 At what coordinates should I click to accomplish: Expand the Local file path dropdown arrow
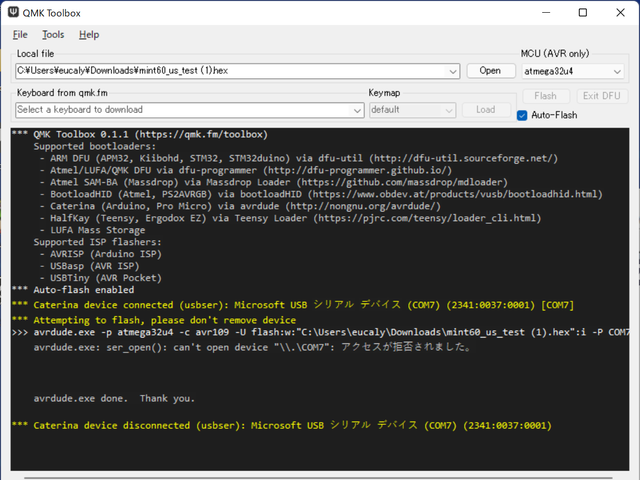[x=454, y=71]
